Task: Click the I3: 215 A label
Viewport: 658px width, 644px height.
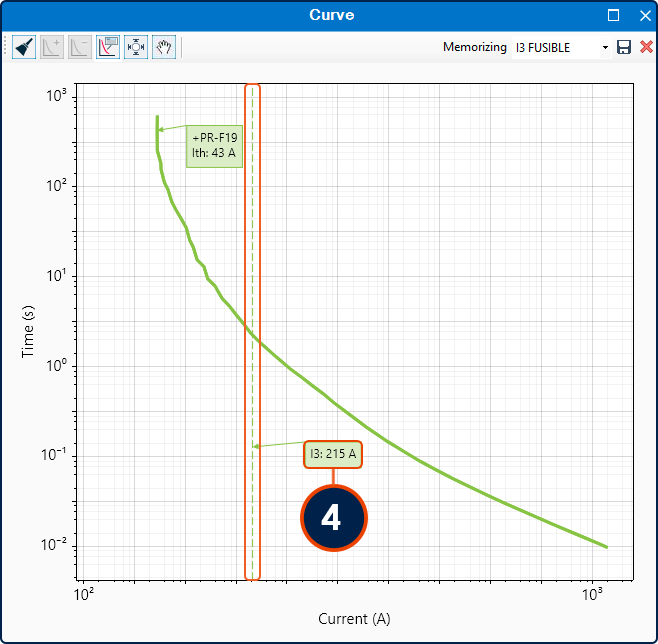Action: point(333,454)
